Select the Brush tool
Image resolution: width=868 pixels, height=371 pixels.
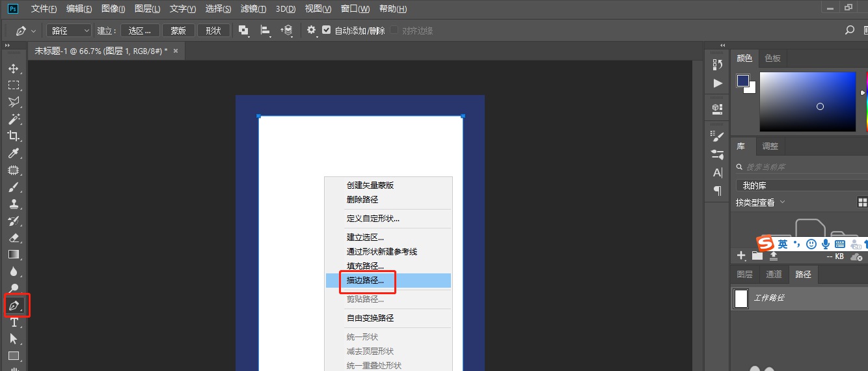pos(14,187)
